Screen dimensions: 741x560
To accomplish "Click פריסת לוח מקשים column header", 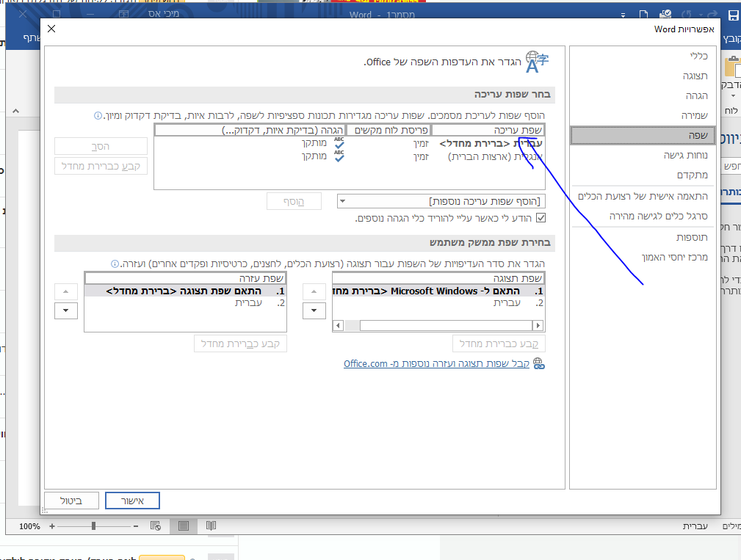I will [388, 131].
